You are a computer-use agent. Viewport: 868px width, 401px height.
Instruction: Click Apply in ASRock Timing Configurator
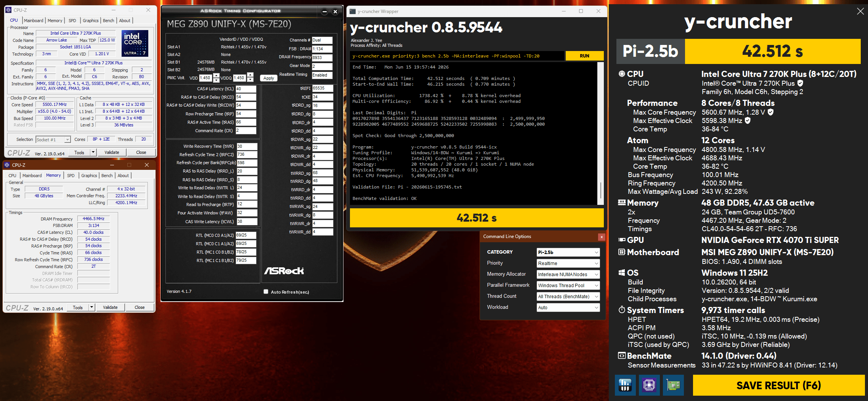click(x=269, y=78)
